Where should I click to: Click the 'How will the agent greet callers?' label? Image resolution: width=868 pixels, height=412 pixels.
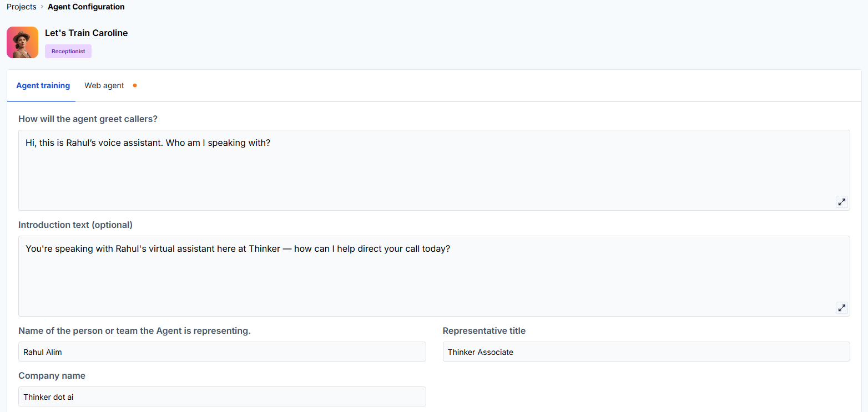[88, 119]
